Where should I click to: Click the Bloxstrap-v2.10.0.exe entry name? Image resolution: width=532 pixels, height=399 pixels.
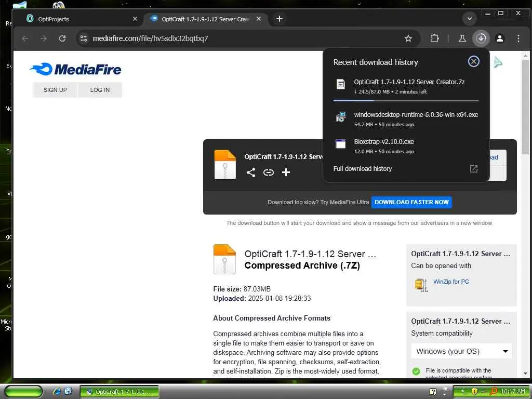pyautogui.click(x=384, y=141)
